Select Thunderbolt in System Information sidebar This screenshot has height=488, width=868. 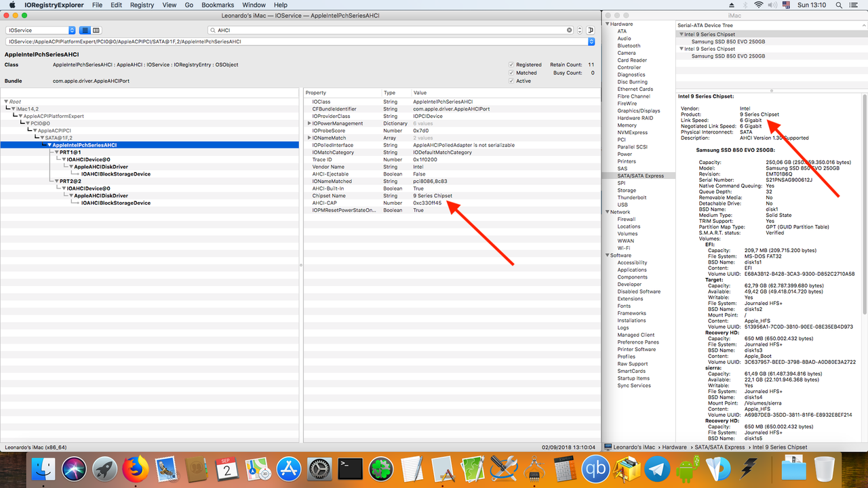(632, 197)
